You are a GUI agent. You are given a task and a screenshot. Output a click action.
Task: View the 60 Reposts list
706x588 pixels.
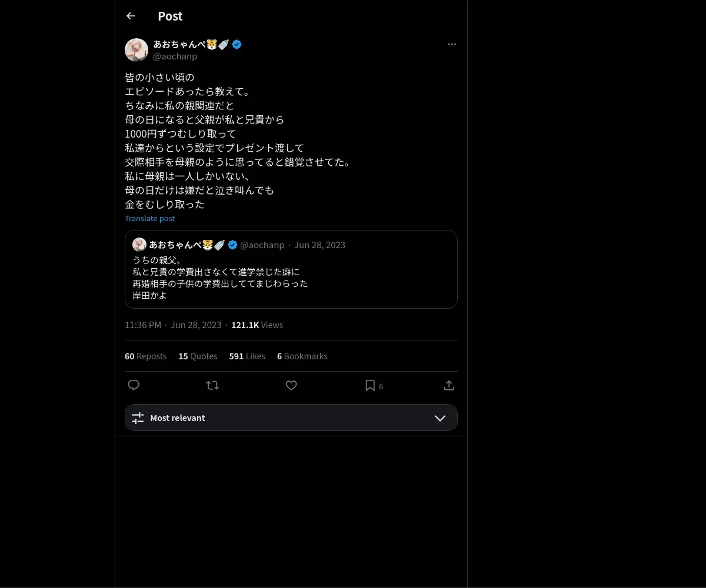[x=145, y=356]
